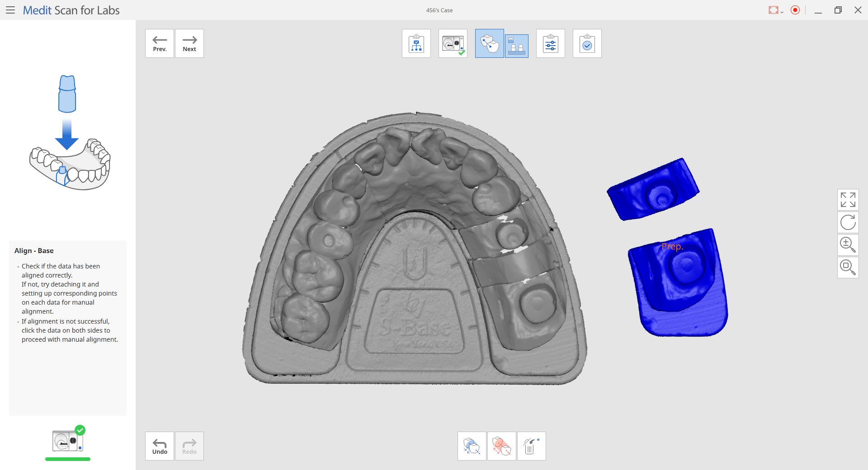Screen dimensions: 868x470
Task: Click the Undo button
Action: (x=160, y=446)
